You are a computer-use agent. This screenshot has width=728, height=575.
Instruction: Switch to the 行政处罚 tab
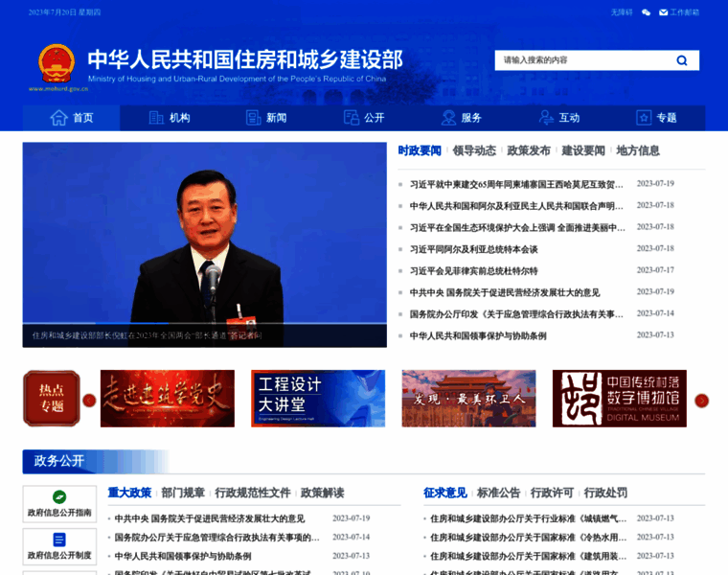tap(606, 493)
